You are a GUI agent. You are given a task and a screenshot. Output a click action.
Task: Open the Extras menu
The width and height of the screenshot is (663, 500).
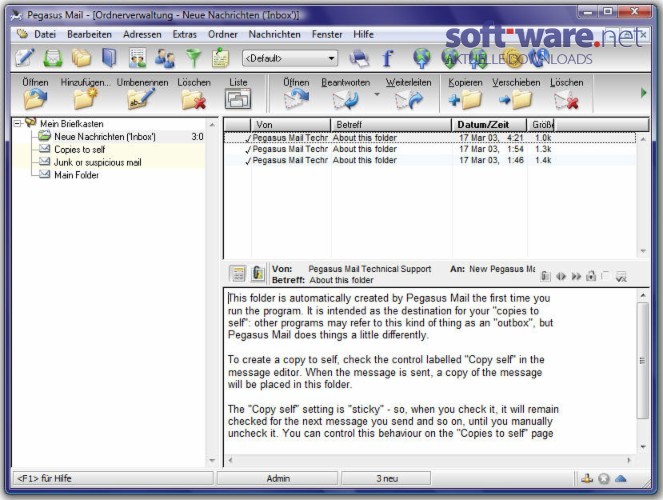click(x=184, y=34)
